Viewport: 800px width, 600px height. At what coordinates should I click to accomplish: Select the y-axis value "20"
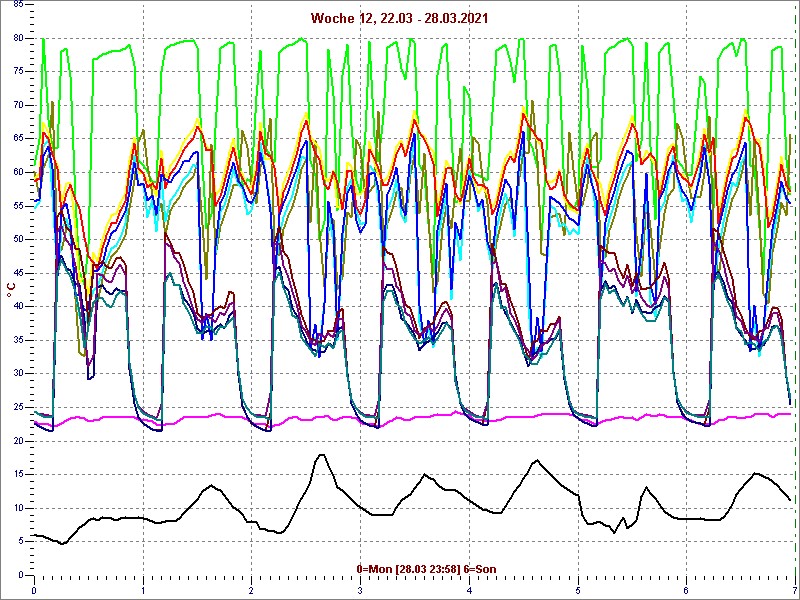click(x=18, y=441)
